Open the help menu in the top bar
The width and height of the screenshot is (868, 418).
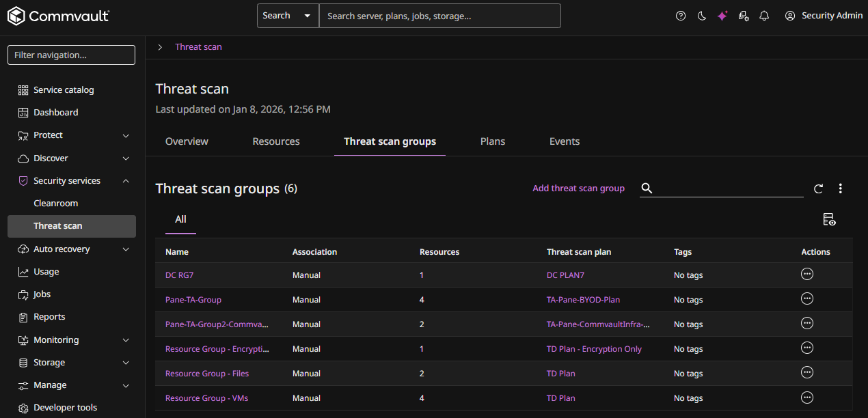(x=680, y=15)
